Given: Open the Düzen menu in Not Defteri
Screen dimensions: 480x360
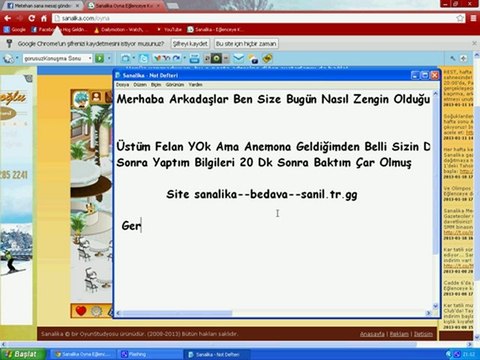Looking at the screenshot, I should pyautogui.click(x=140, y=85).
